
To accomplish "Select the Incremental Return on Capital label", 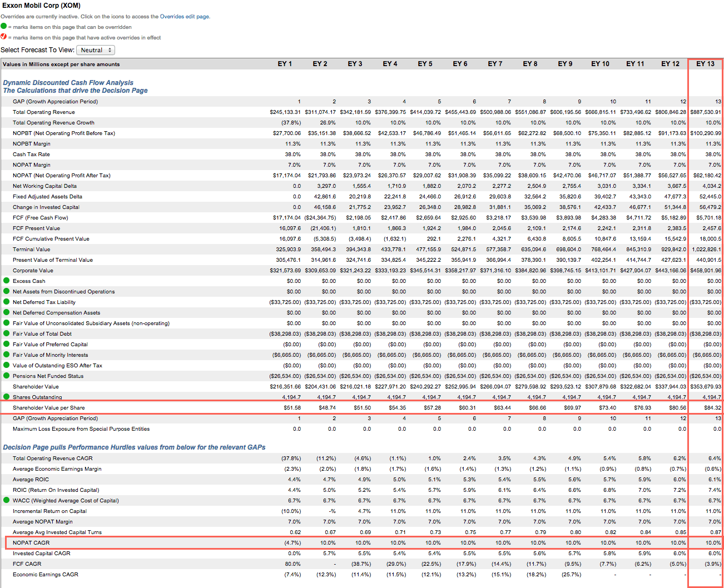I will click(49, 511).
